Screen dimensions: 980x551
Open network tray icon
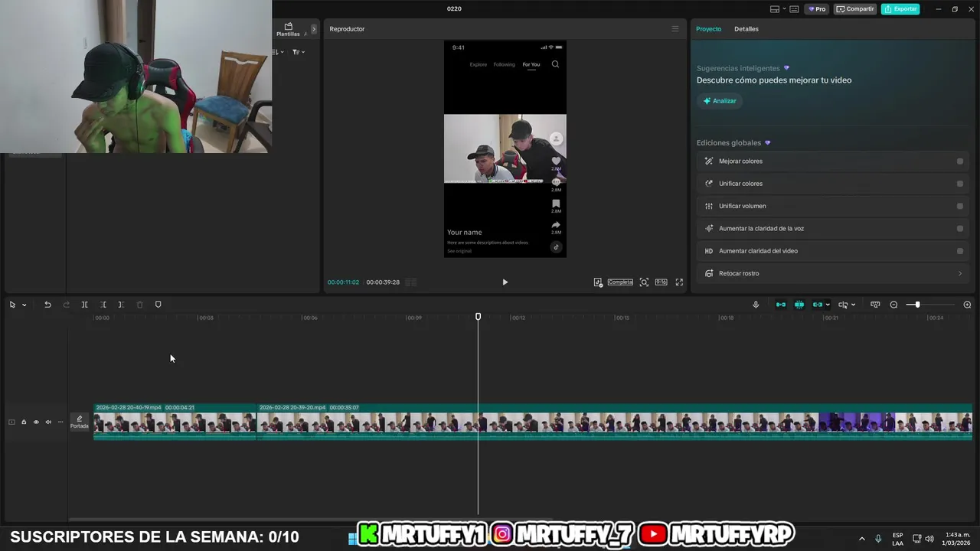[x=917, y=539]
